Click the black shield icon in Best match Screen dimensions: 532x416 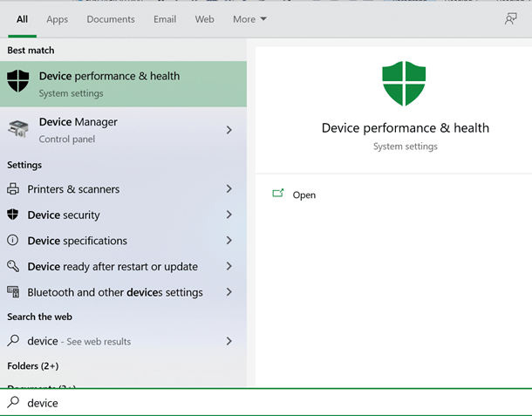coord(18,81)
